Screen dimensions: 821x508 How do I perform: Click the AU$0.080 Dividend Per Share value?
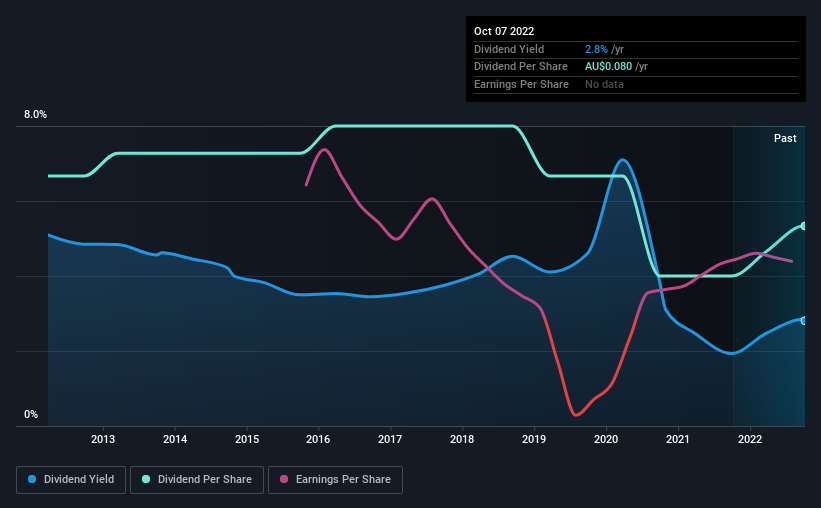click(x=608, y=67)
